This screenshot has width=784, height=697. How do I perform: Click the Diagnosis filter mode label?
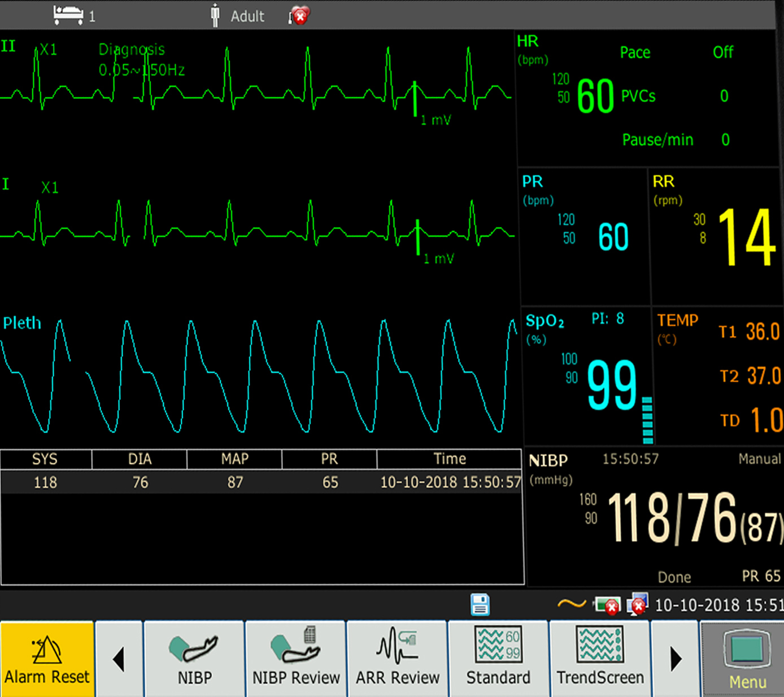[132, 50]
